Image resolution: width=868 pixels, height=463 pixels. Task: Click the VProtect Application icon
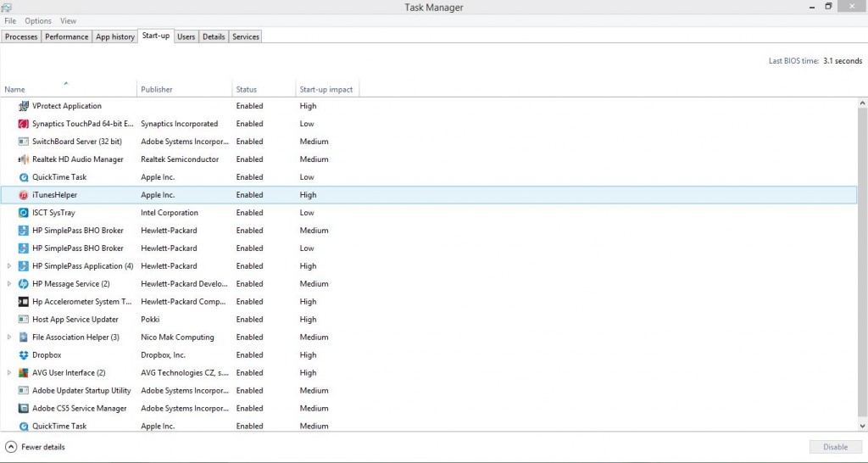pyautogui.click(x=23, y=106)
